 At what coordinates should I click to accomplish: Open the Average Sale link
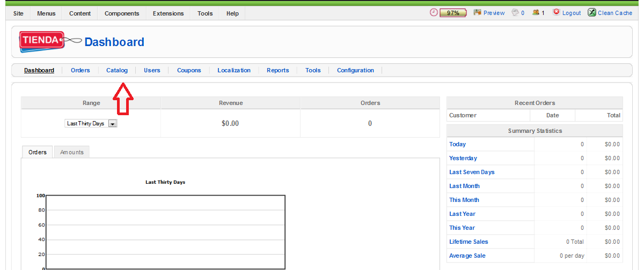(x=467, y=256)
